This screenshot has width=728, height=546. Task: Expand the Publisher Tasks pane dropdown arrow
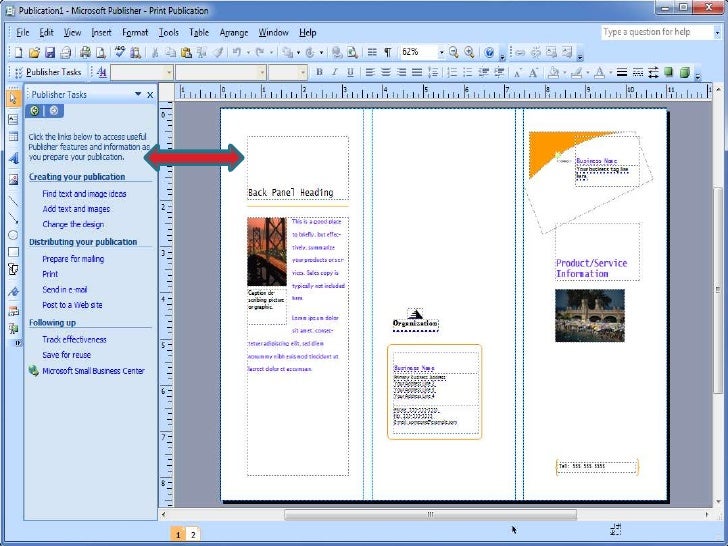[x=138, y=94]
